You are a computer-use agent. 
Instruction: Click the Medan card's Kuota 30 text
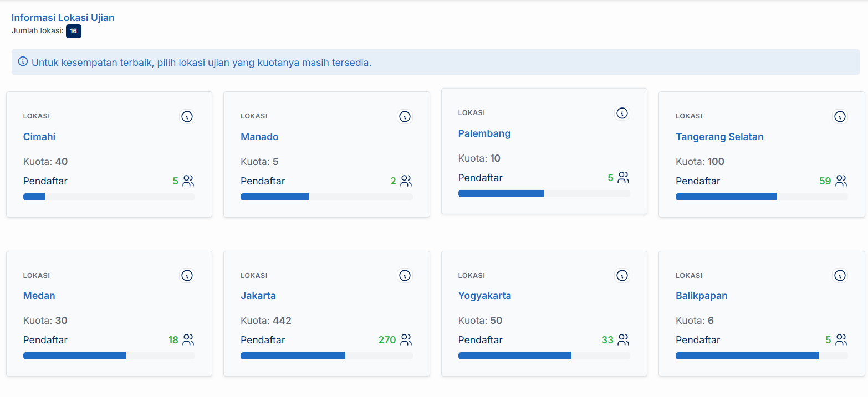pyautogui.click(x=45, y=321)
